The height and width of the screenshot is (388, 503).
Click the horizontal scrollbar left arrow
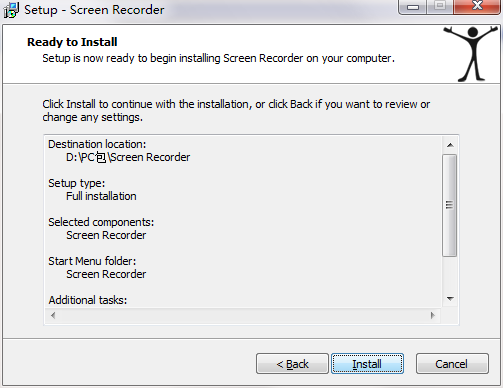(x=53, y=315)
